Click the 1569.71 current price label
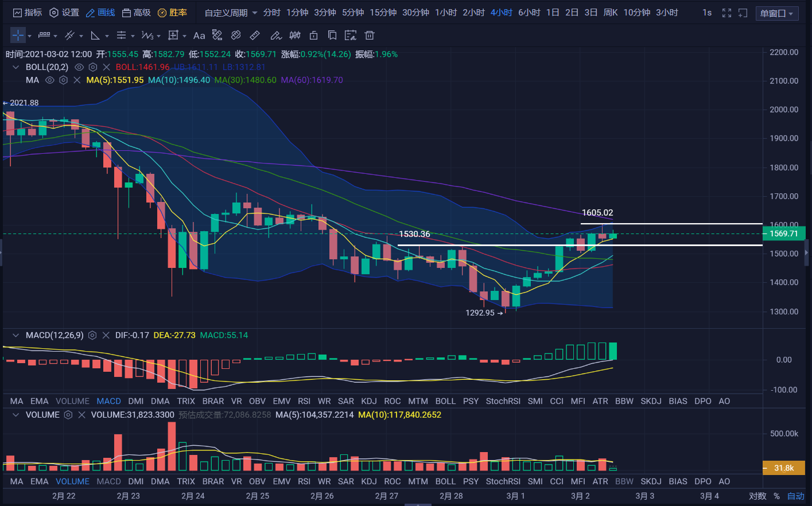This screenshot has height=506, width=812. tap(783, 233)
